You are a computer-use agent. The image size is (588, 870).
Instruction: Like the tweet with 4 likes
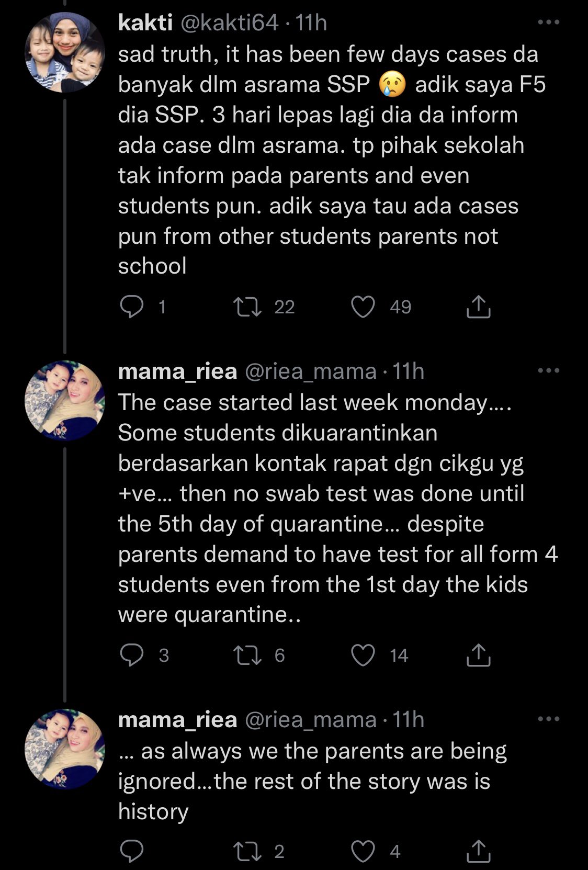pyautogui.click(x=363, y=852)
